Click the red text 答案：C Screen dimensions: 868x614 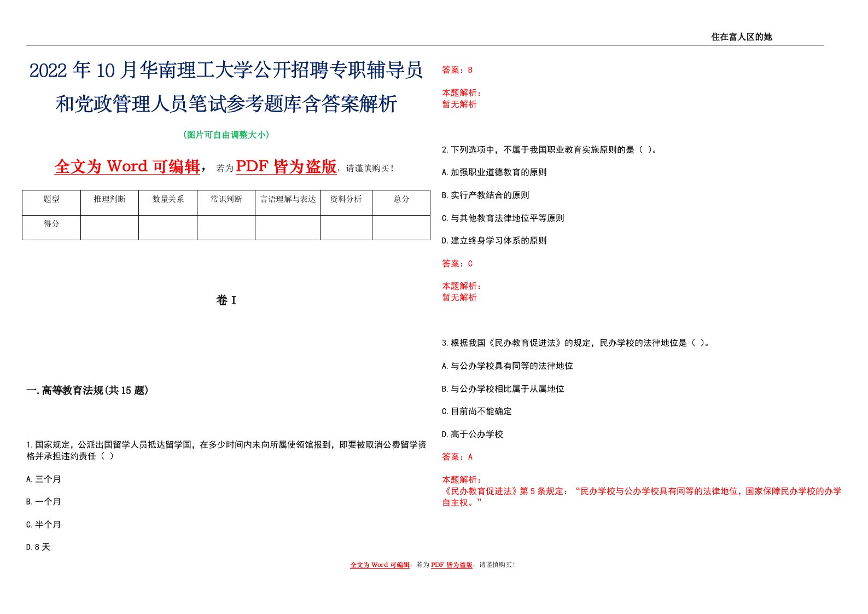pyautogui.click(x=457, y=264)
